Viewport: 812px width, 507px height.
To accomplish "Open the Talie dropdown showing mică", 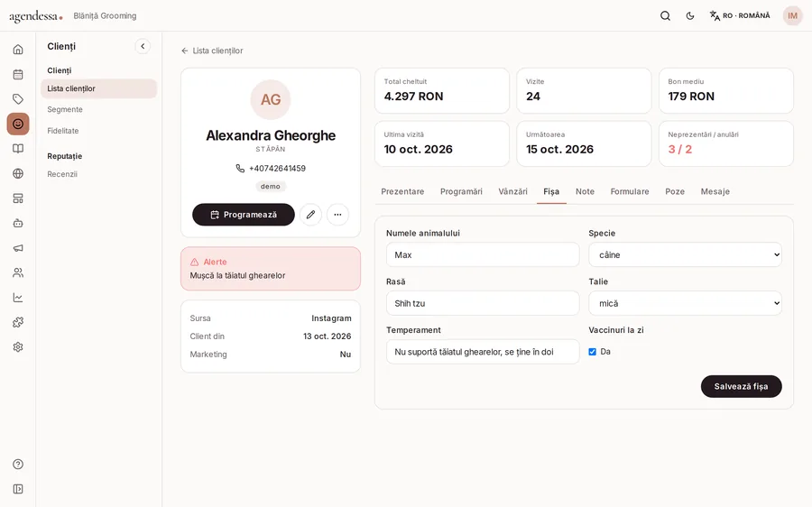I will [685, 303].
